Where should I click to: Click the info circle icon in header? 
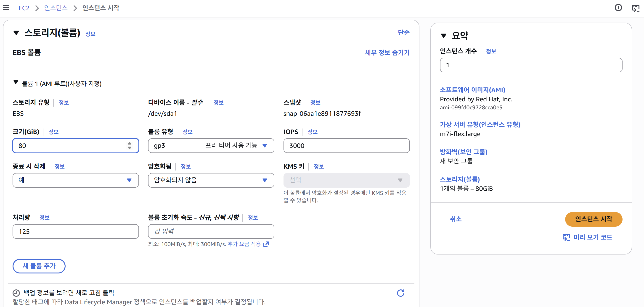click(618, 8)
